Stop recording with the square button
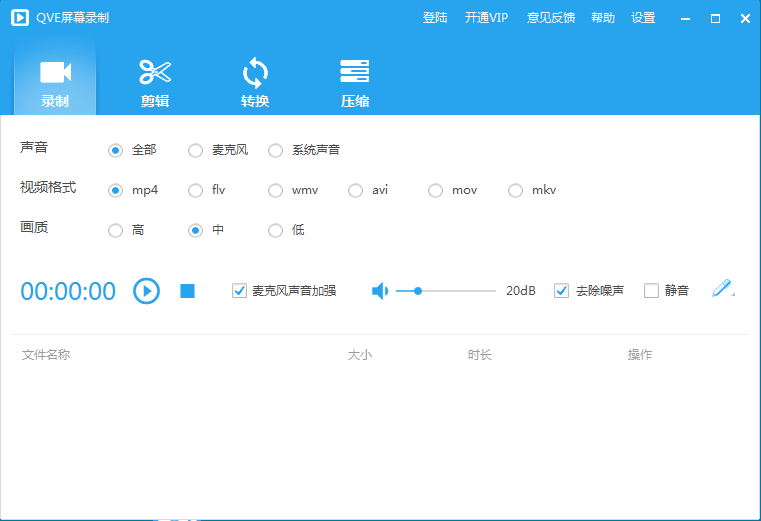This screenshot has height=521, width=761. (x=187, y=291)
